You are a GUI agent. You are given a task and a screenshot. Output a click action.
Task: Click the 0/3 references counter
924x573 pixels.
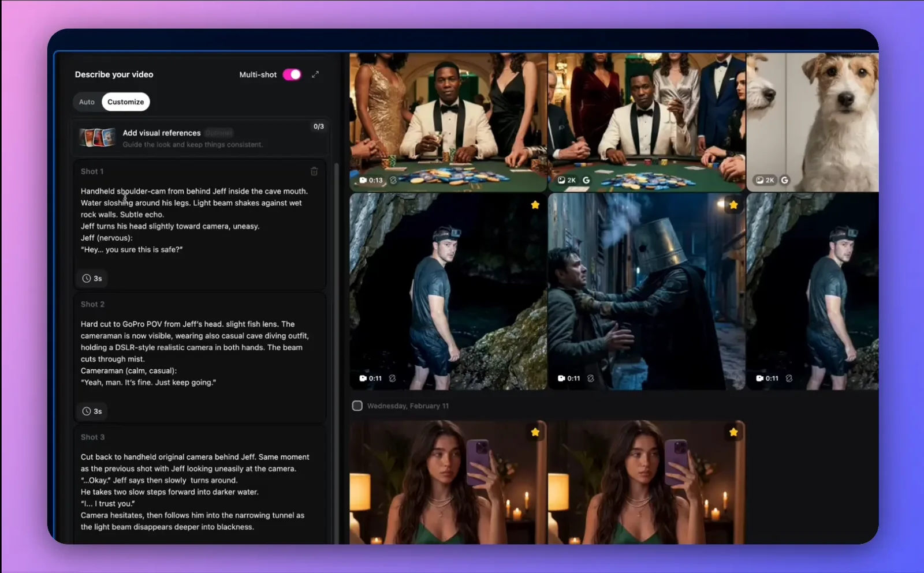[319, 126]
